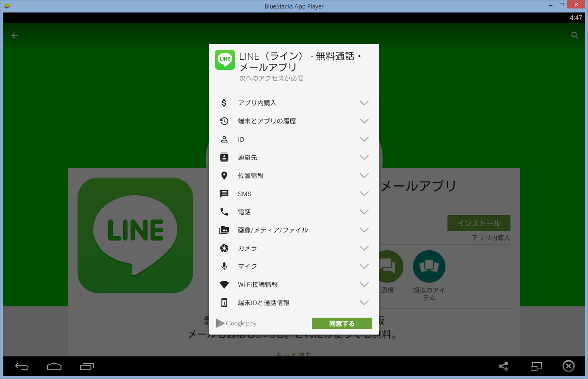Tap the Android recent apps button
Viewport: 588px width, 379px height.
click(87, 366)
